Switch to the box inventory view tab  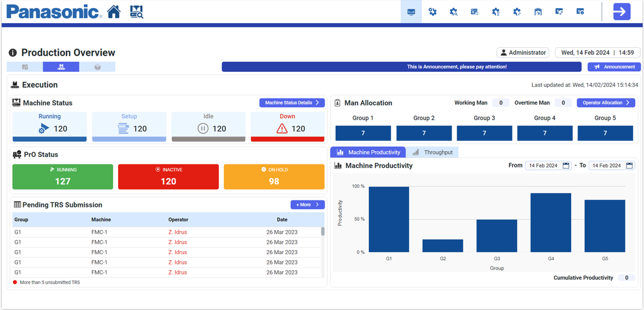[97, 67]
